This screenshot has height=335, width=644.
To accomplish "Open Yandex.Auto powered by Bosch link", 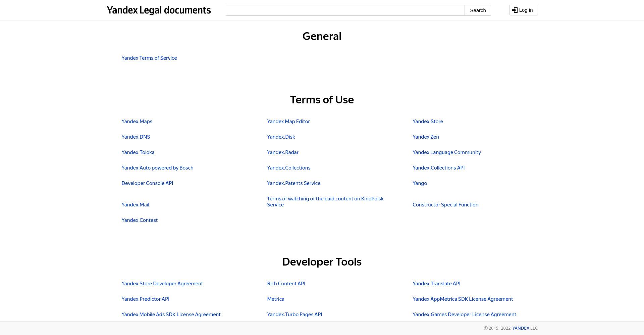I will click(157, 168).
